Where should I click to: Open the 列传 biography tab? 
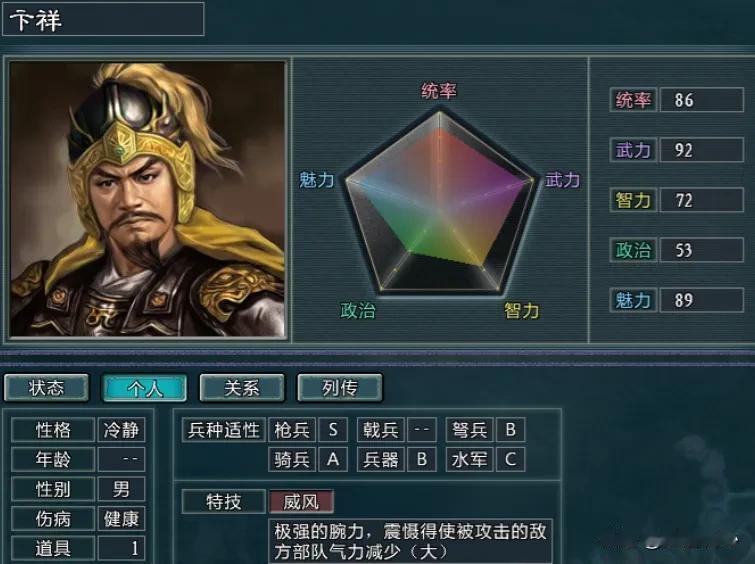(340, 388)
